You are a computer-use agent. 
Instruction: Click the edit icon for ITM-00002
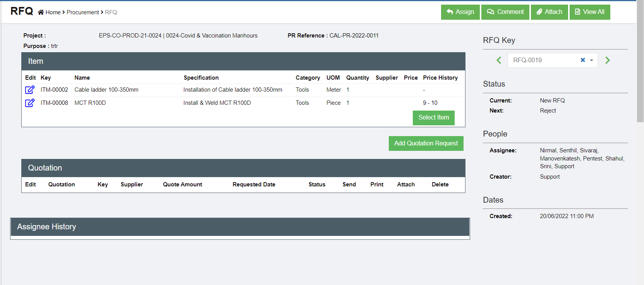(30, 90)
